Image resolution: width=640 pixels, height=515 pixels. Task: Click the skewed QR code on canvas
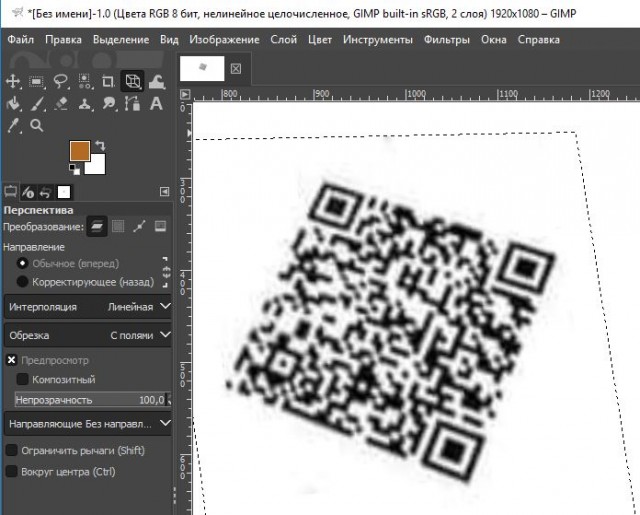point(392,331)
